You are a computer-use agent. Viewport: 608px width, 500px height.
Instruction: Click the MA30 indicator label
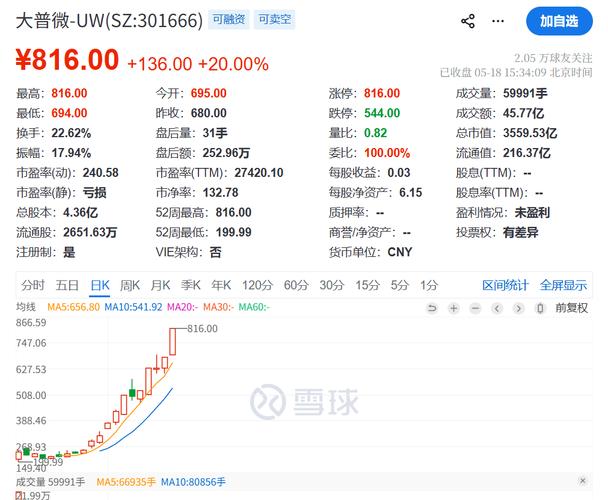tap(218, 307)
